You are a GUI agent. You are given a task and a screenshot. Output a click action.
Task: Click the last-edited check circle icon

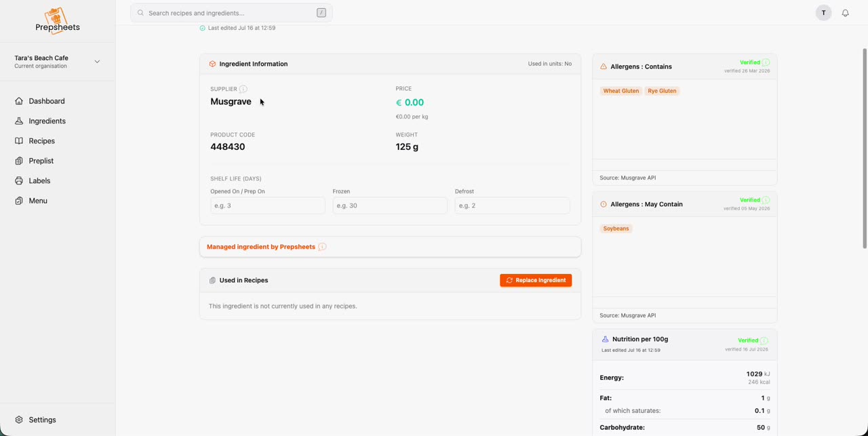coord(202,28)
